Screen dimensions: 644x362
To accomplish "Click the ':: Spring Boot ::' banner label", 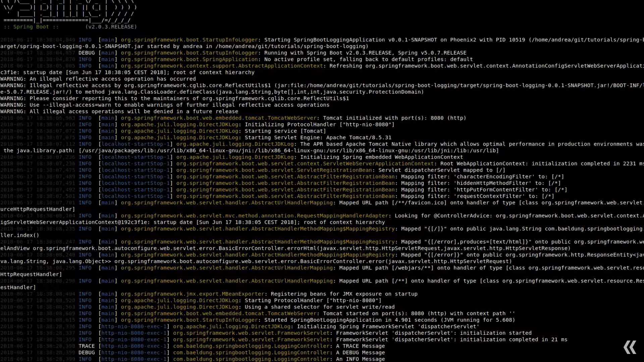I will (x=31, y=27).
